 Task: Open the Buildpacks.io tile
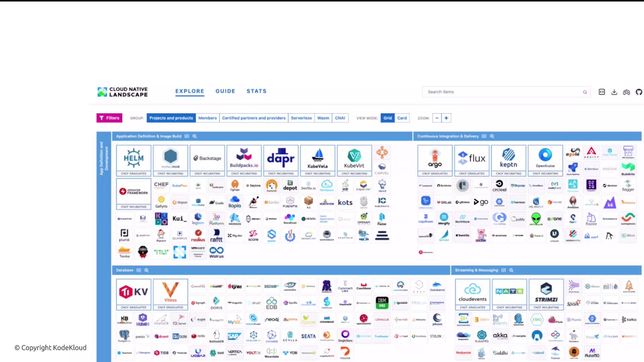(244, 161)
